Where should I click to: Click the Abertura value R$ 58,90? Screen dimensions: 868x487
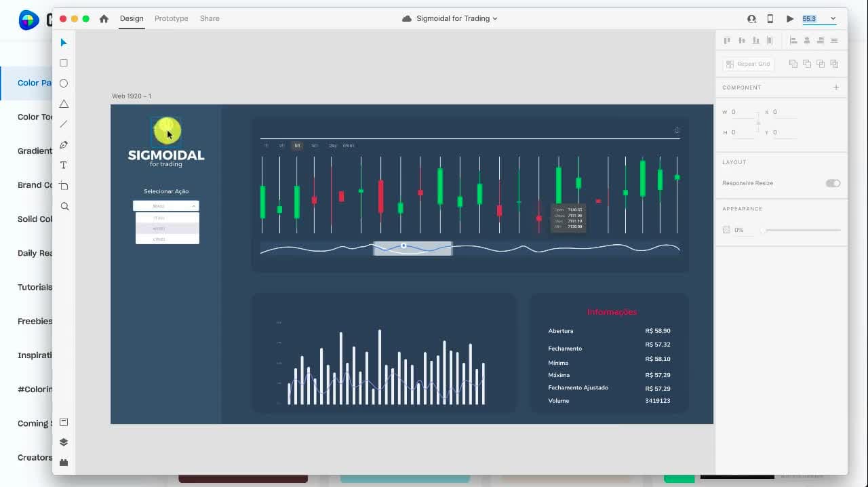pos(658,331)
